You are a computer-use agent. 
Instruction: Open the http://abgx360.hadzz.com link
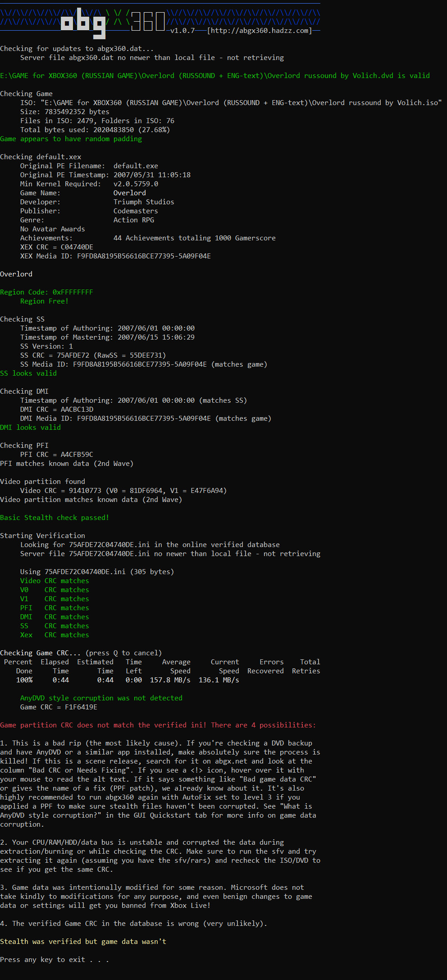click(259, 31)
